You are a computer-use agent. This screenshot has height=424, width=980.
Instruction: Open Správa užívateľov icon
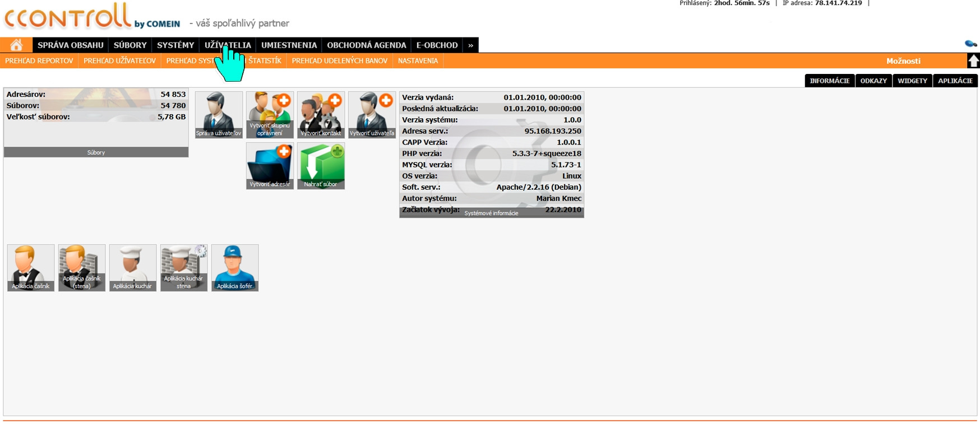pyautogui.click(x=219, y=115)
